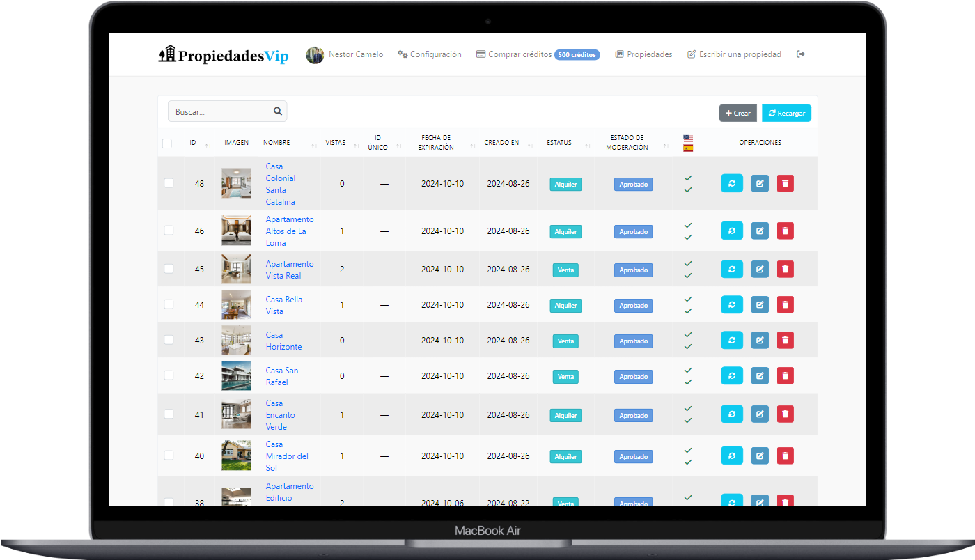
Task: Go to Propiedades in the top navigation
Action: click(643, 54)
